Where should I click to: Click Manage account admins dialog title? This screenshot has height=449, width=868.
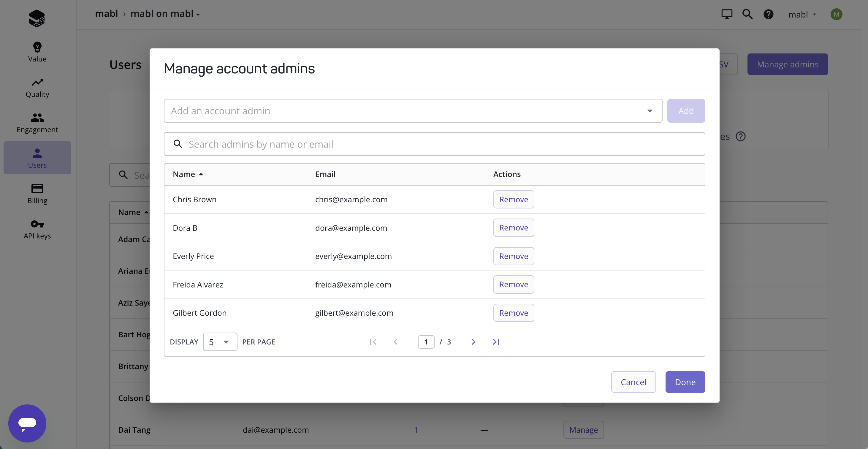point(239,68)
